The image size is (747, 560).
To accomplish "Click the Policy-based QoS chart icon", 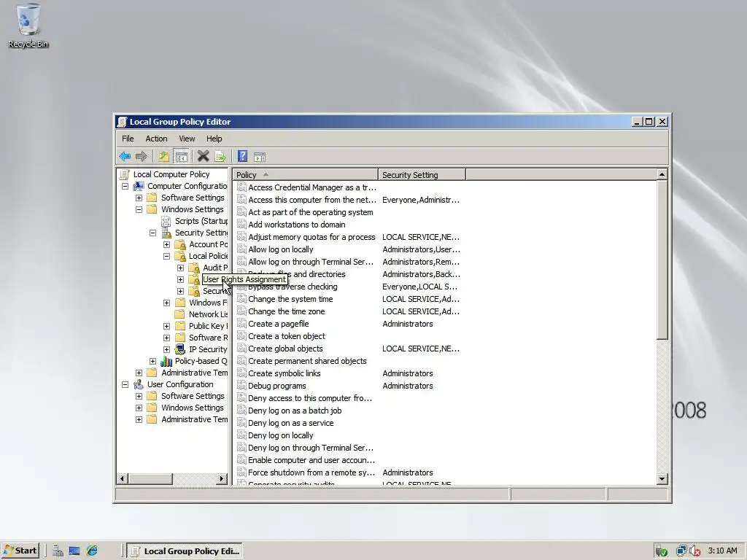I will (x=166, y=361).
